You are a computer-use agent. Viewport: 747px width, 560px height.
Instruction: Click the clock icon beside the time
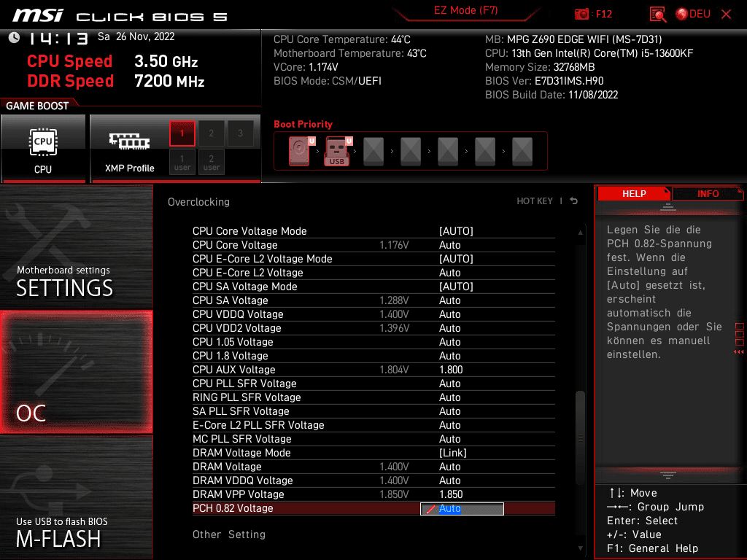15,37
